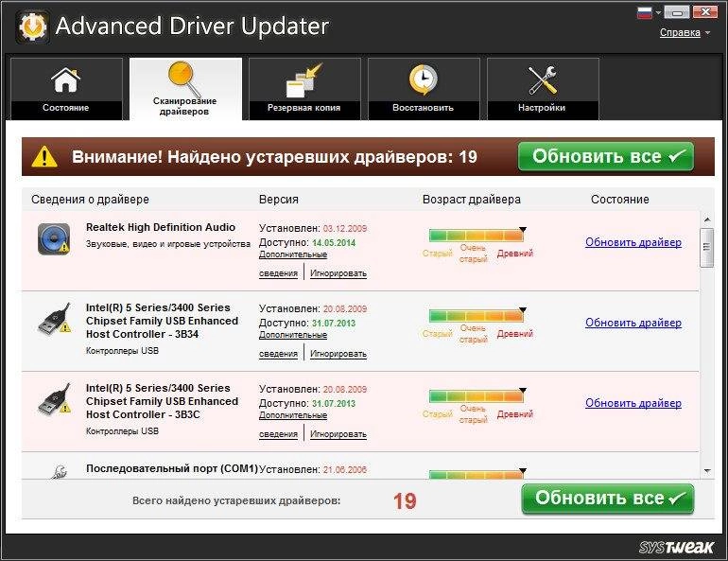Click the Systweak logo
The height and width of the screenshot is (561, 728).
pos(676,547)
